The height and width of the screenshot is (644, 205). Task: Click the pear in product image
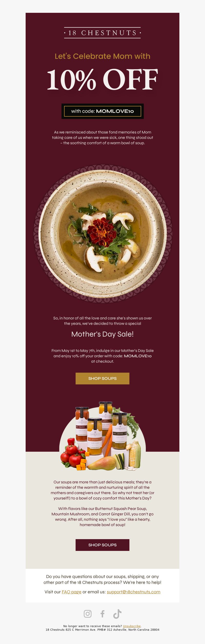102,463
